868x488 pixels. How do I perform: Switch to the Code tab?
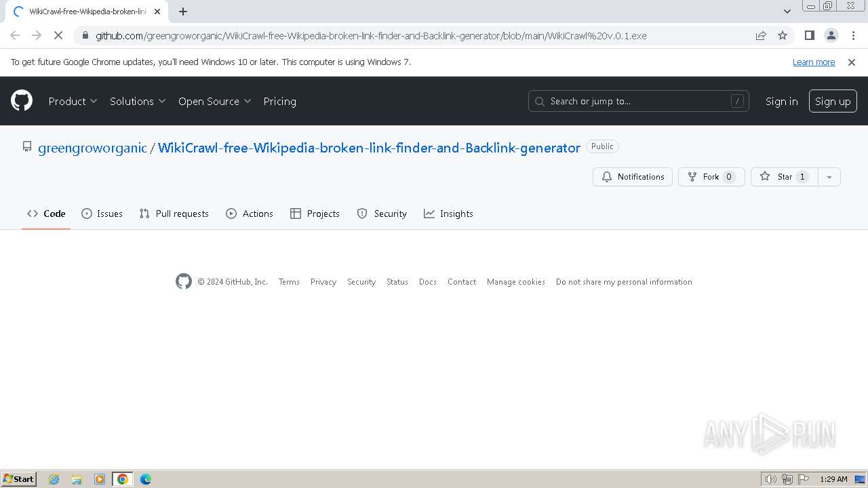(x=46, y=213)
